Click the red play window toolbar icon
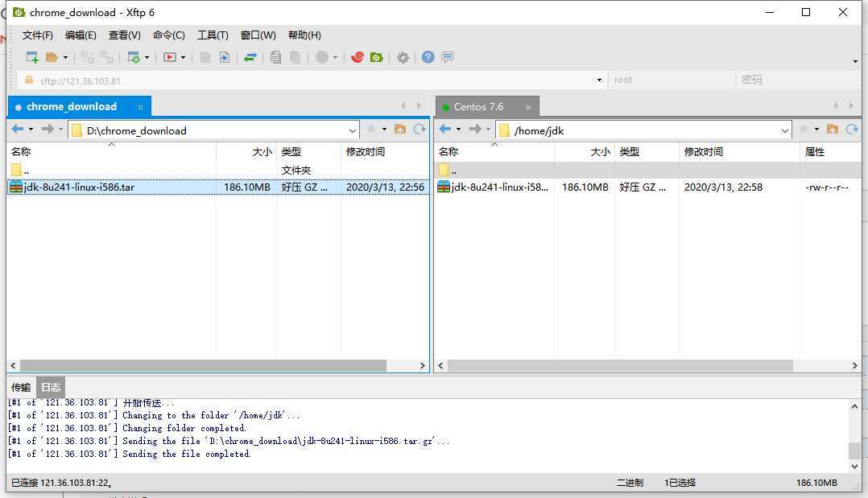Screen dimensions: 868x498 click(x=170, y=57)
